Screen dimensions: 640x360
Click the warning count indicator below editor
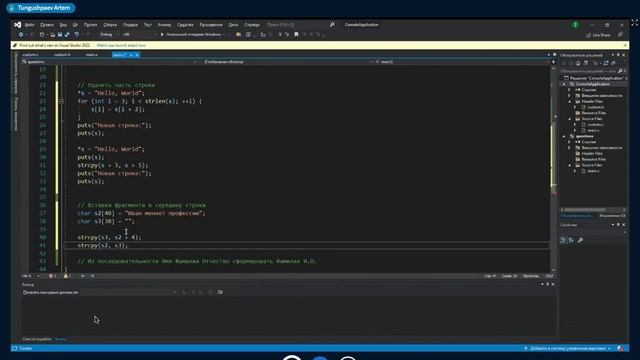tap(67, 276)
